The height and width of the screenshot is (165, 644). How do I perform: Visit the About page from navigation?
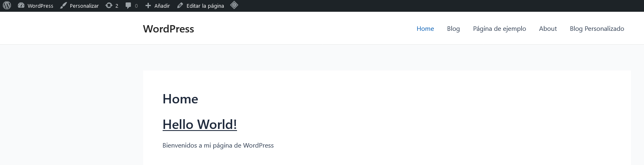[x=548, y=28]
